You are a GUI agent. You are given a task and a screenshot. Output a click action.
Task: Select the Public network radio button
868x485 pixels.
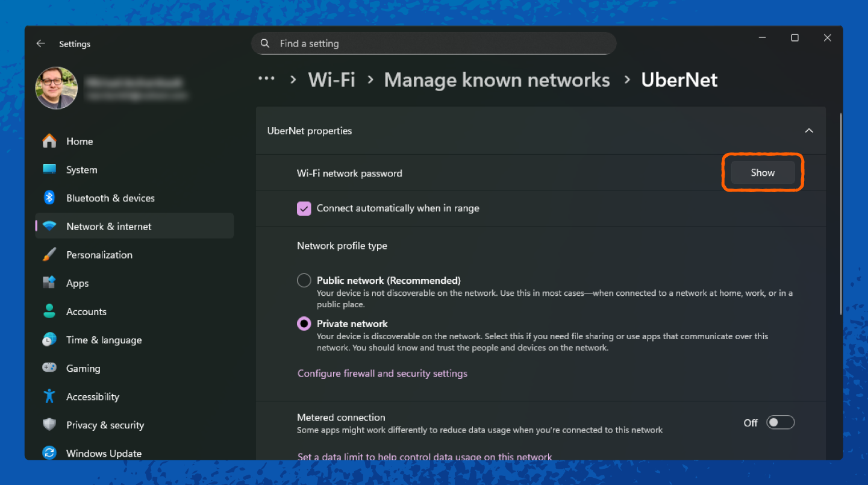[304, 280]
